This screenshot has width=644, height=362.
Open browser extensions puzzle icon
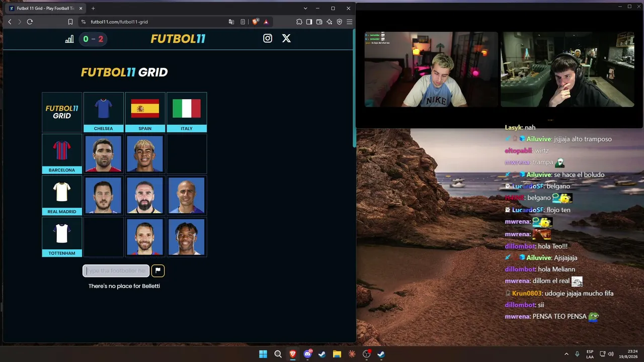pyautogui.click(x=299, y=22)
